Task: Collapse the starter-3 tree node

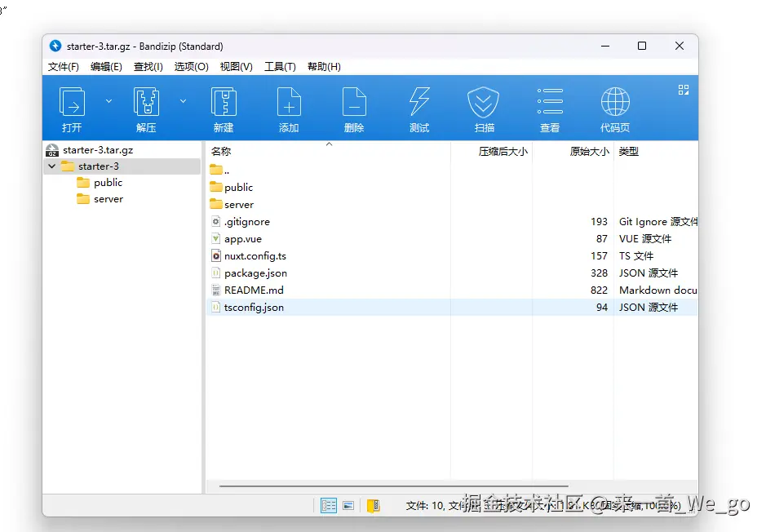Action: point(51,166)
